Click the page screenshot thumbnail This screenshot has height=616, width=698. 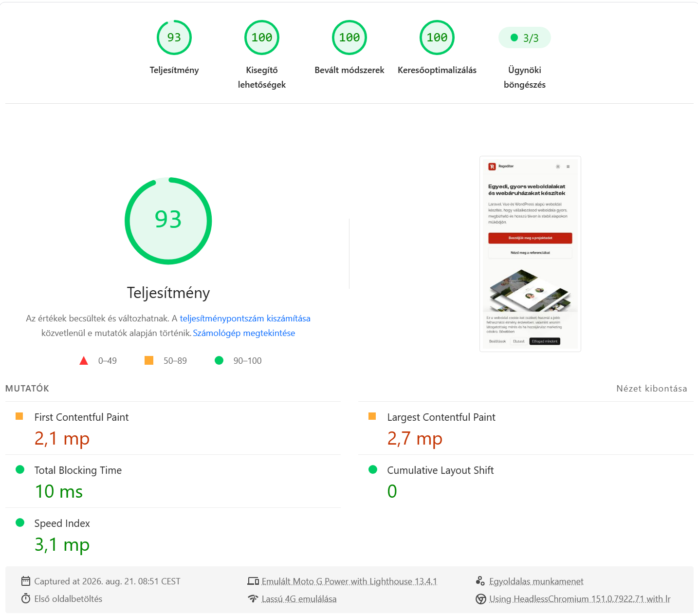click(x=530, y=254)
